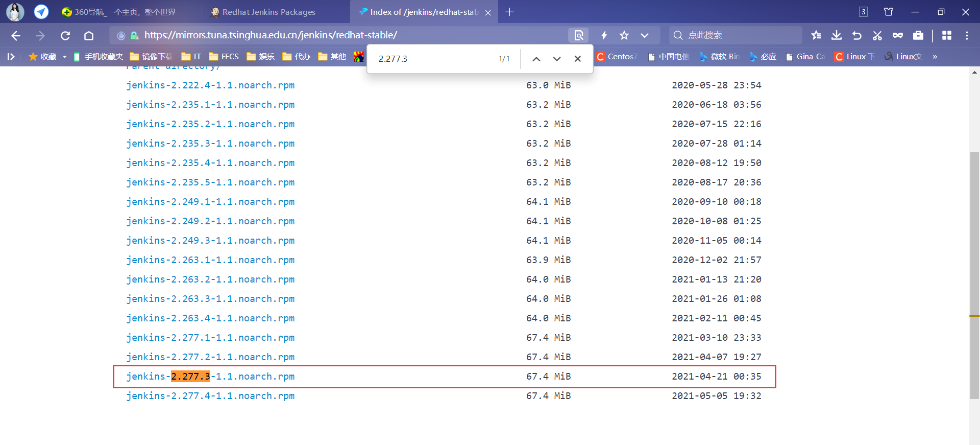Download jenkins-2.235.5-1.1.noarch.rpm
The width and height of the screenshot is (980, 445).
click(210, 182)
